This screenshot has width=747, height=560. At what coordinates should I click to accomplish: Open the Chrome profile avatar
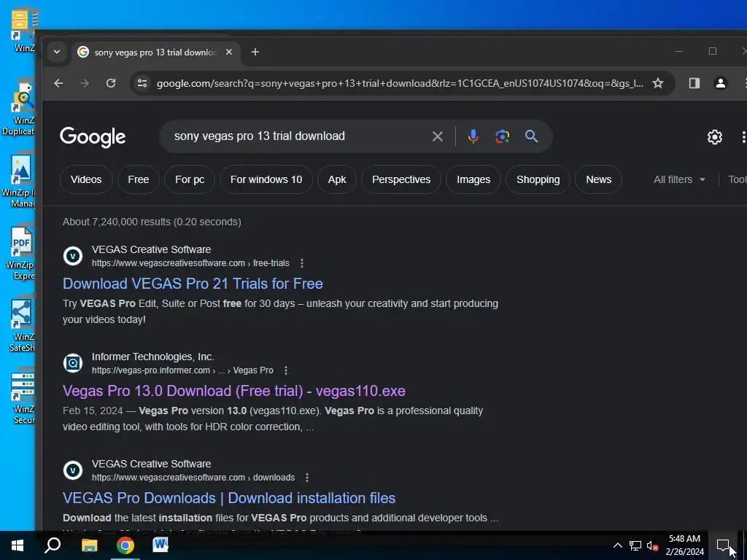(720, 83)
